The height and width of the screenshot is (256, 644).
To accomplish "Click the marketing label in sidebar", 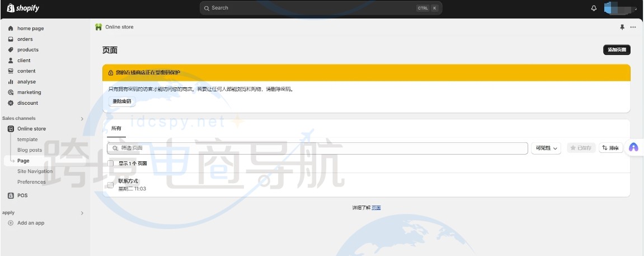I will click(x=29, y=92).
